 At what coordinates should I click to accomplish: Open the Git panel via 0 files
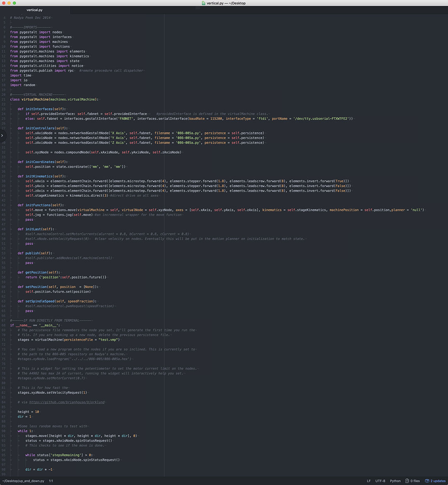click(412, 481)
